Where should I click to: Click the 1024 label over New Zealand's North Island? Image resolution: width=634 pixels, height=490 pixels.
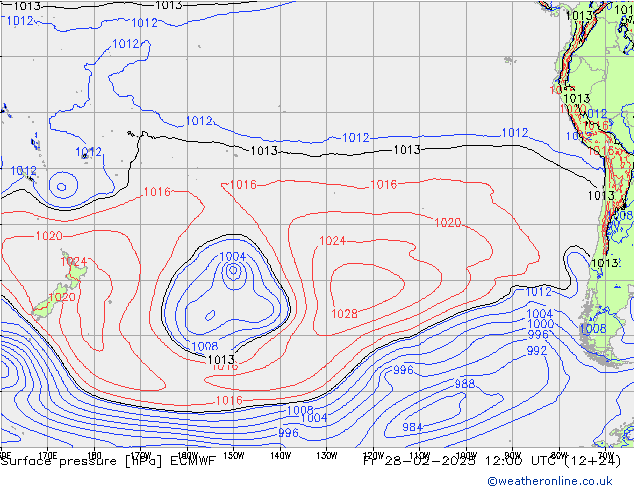click(74, 262)
